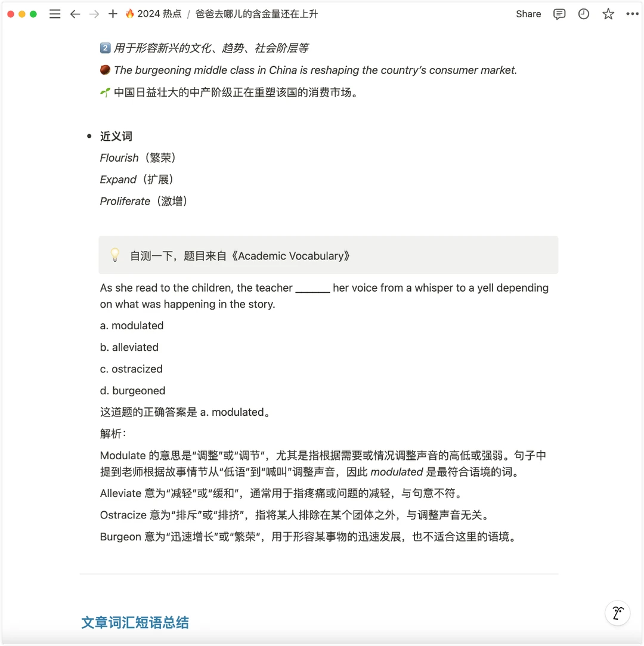The image size is (644, 646).
Task: Open the sidebar hamburger menu
Action: point(55,14)
